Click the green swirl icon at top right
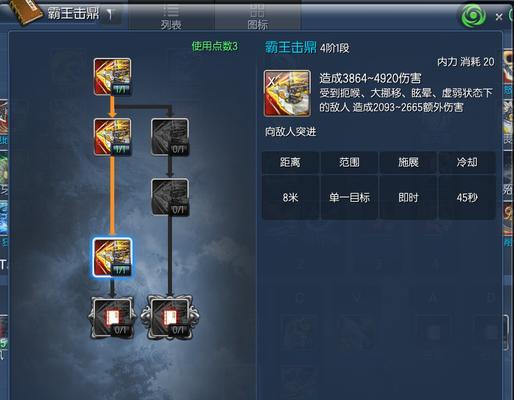 pos(473,16)
